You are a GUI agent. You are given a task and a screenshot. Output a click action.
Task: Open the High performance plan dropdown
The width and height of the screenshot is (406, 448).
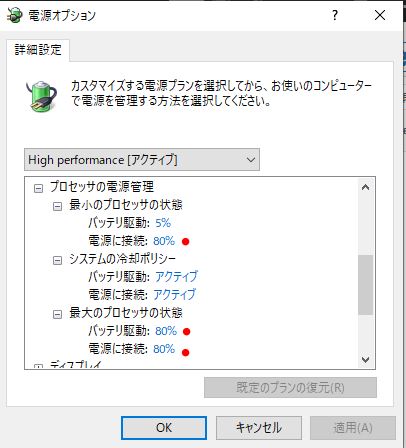click(142, 160)
